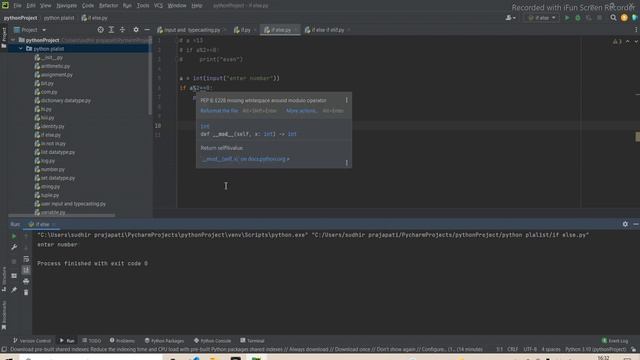Open the VCS menu
This screenshot has height=360, width=640.
[x=158, y=6]
